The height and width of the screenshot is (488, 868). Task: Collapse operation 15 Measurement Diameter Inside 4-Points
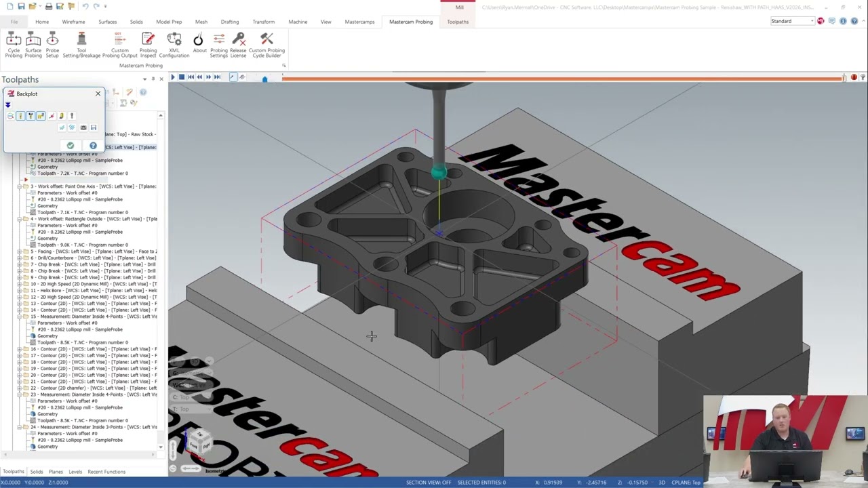[20, 317]
